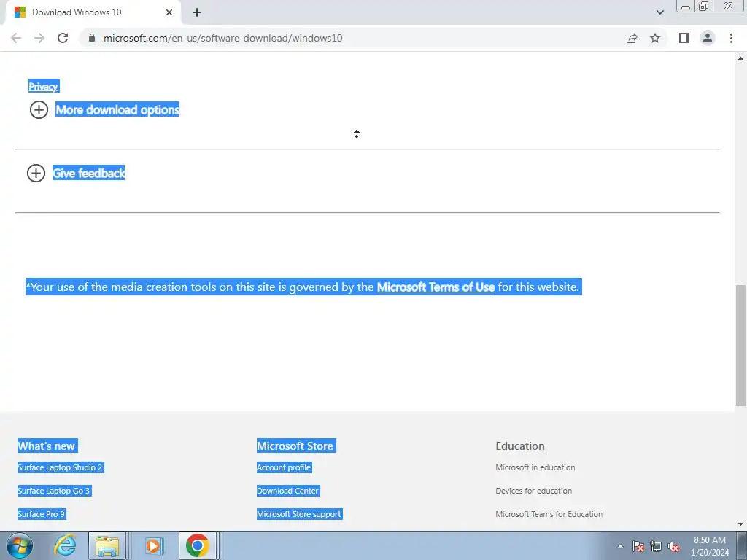Minimize the Chrome window

point(686,6)
